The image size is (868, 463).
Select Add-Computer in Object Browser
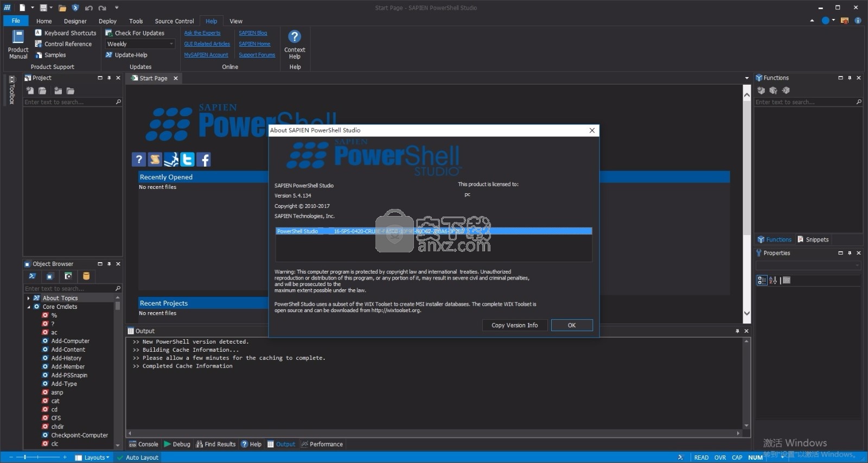click(71, 341)
